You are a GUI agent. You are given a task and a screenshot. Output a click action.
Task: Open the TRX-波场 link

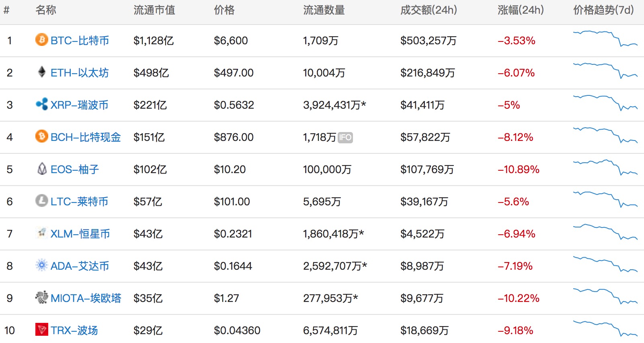(74, 331)
